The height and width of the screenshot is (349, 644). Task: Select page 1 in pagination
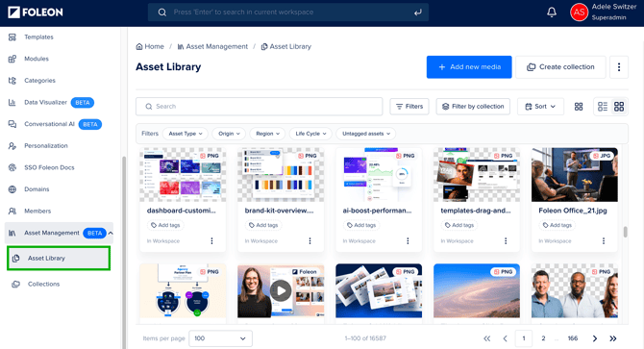point(524,338)
